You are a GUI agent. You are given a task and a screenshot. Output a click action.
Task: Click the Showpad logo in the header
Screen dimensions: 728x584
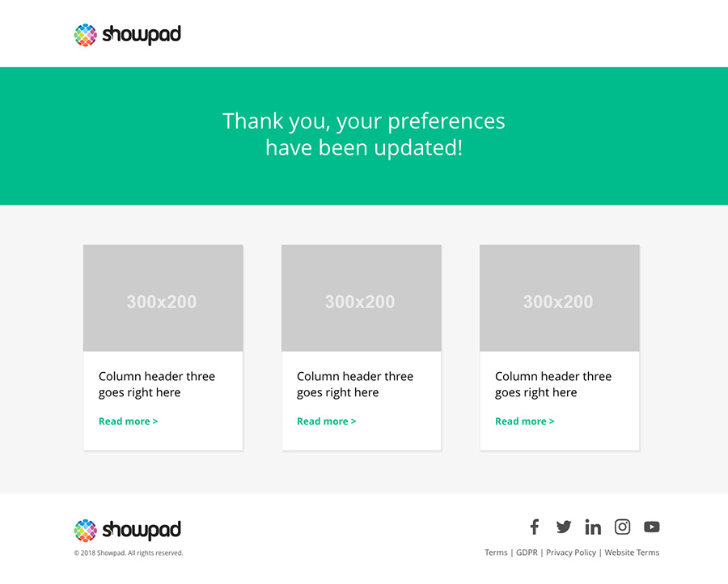point(128,35)
